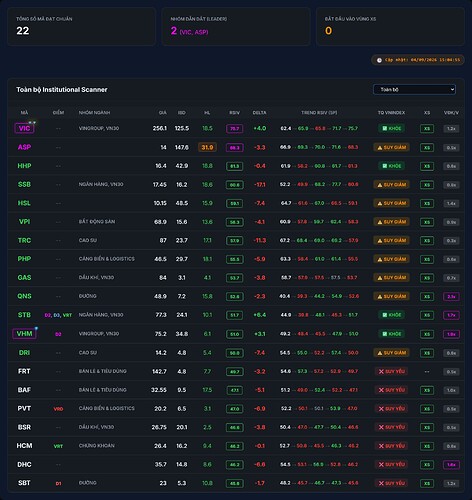Click the KHỎE status badge in VIC row
Viewport: 472px width, 500px height.
[391, 128]
